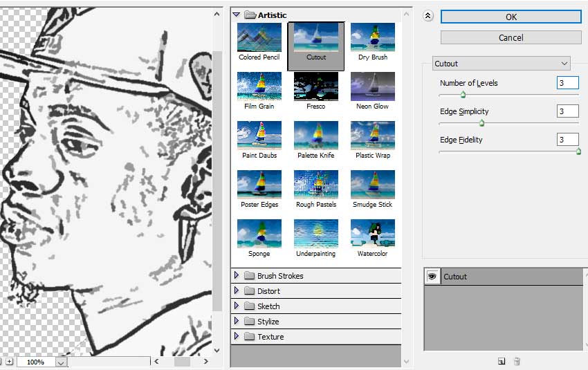This screenshot has width=588, height=370.
Task: Select the Poster Edges filter thumbnail
Action: pos(259,185)
